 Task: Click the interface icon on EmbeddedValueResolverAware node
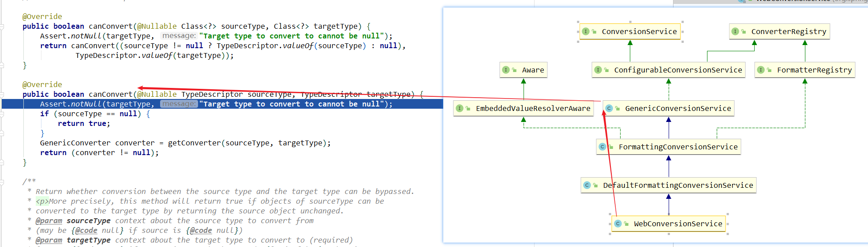(x=460, y=108)
